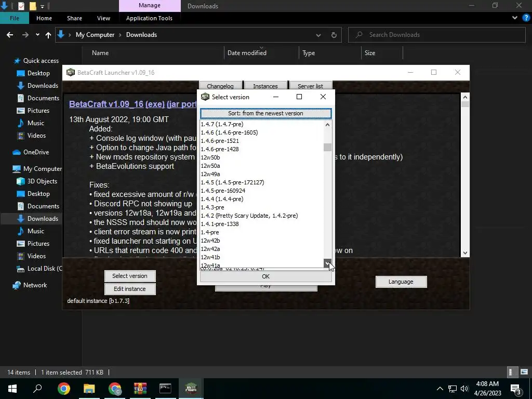Screen dimensions: 532x399
Task: Click Search Downloads field
Action: 437,35
